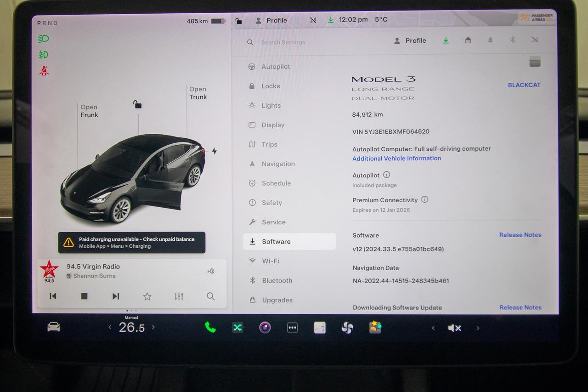The width and height of the screenshot is (588, 392).
Task: Tap the settings header no-signal connectivity icon
Action: tap(535, 40)
